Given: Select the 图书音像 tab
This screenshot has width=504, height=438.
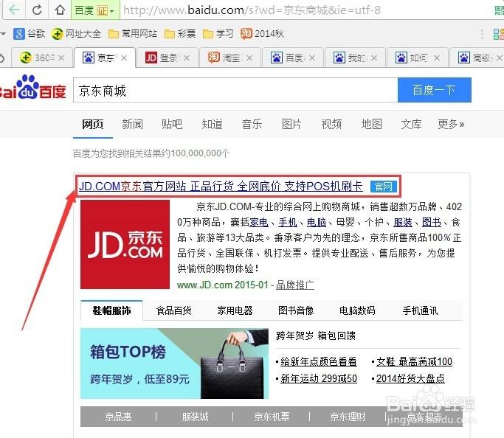Looking at the screenshot, I should pyautogui.click(x=296, y=310).
